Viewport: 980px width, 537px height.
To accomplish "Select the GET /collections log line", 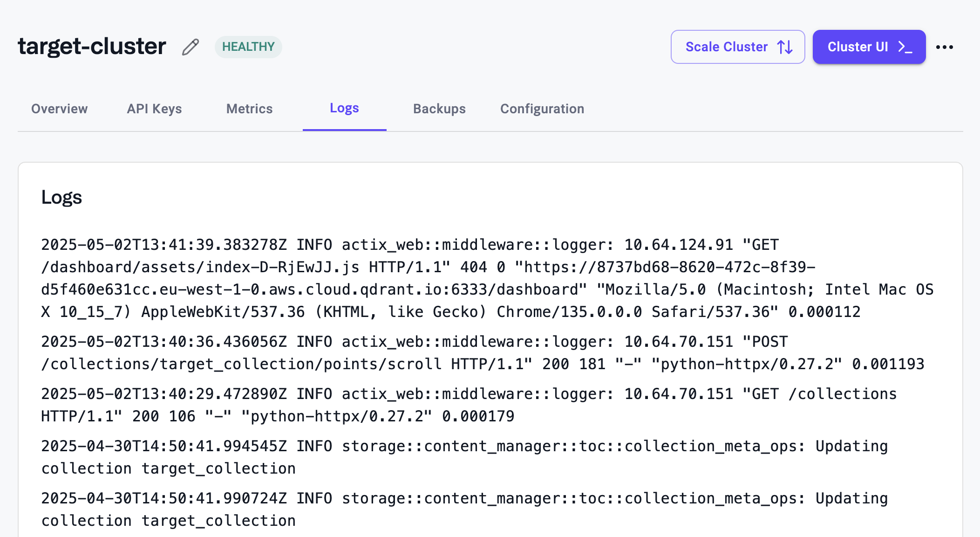I will pyautogui.click(x=466, y=405).
